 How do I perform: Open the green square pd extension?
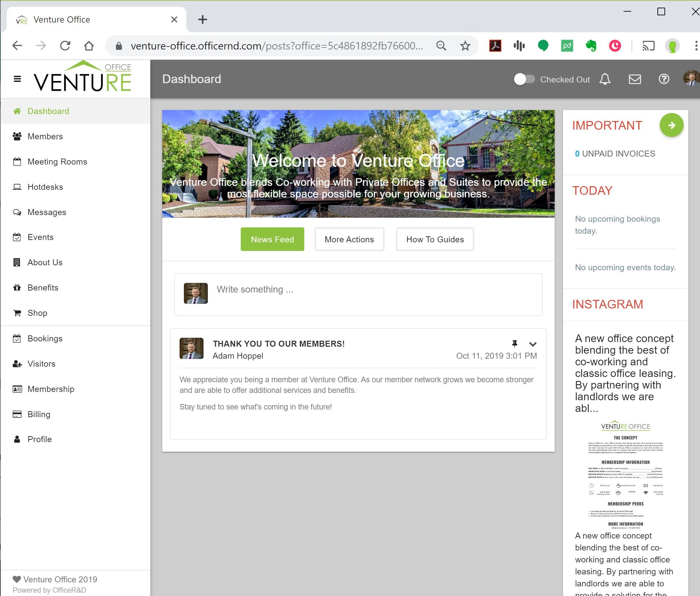567,46
